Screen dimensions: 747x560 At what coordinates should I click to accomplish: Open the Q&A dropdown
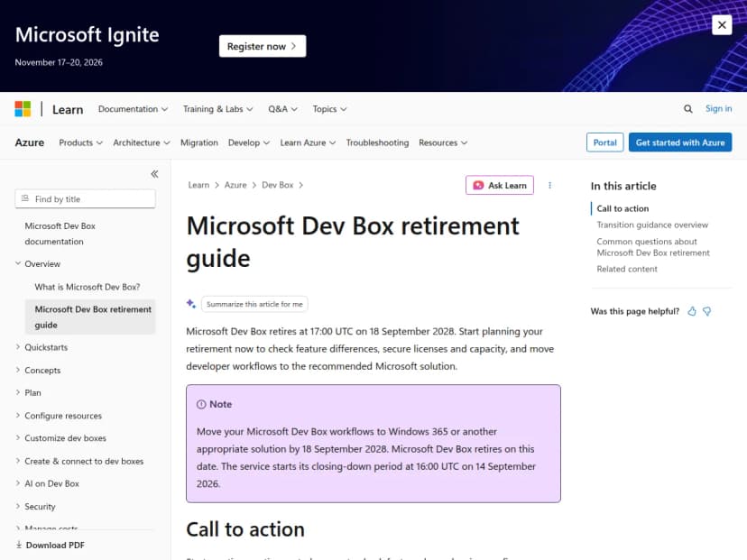point(282,109)
